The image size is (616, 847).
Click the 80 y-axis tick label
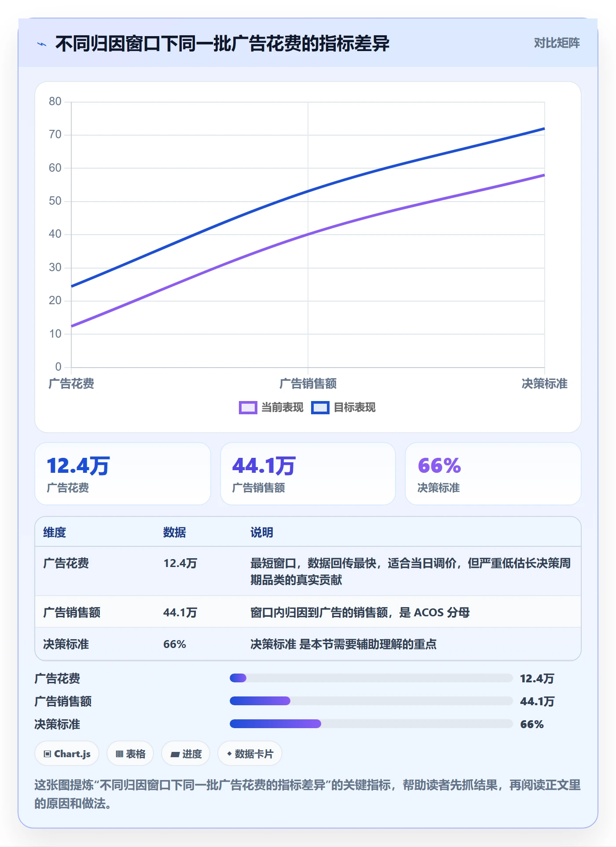[55, 102]
